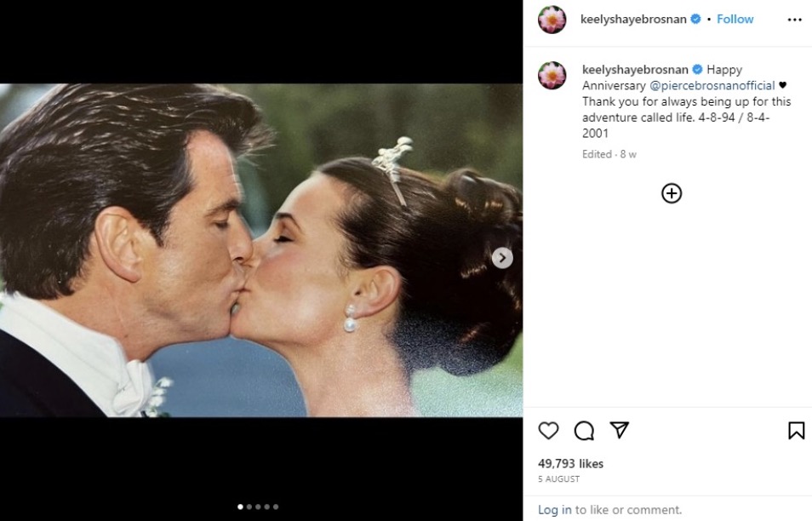Open the three-dots more options menu
This screenshot has width=812, height=521.
(794, 20)
